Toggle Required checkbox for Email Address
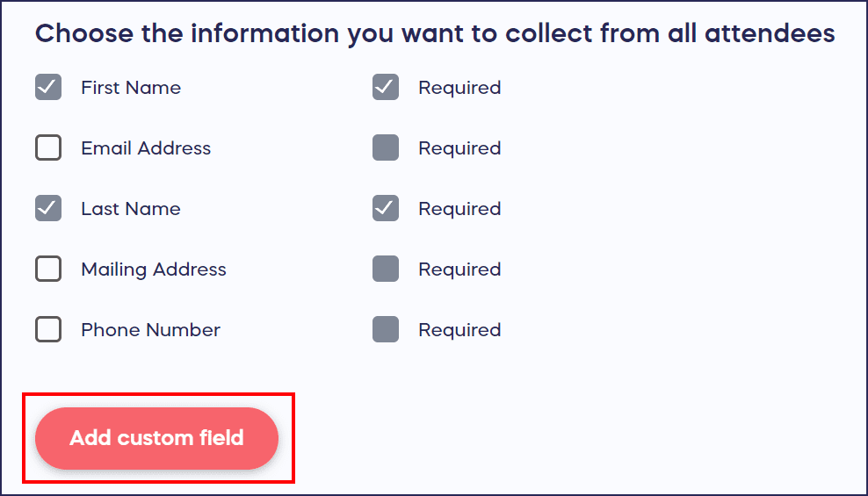The width and height of the screenshot is (868, 496). 386,148
